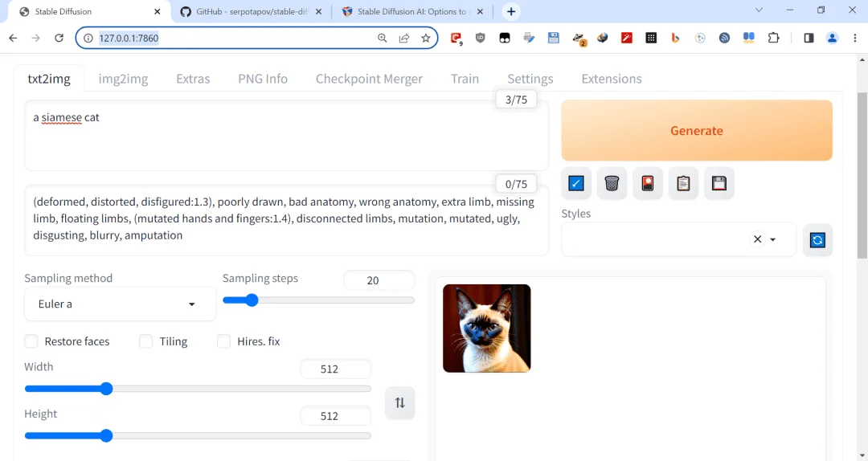Screen dimensions: 868x461
Task: Close the GitHub browser tab
Action: tap(318, 11)
